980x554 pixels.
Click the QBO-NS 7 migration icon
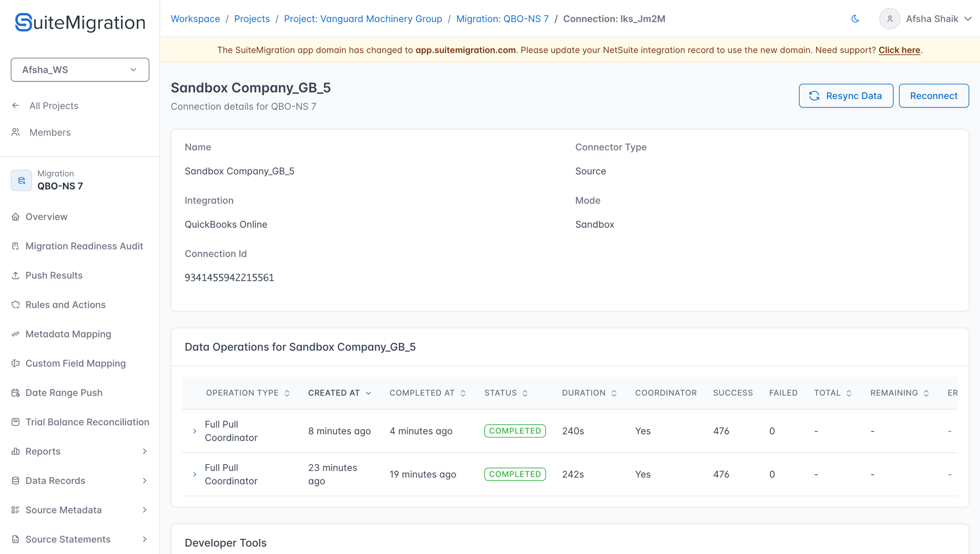(21, 180)
